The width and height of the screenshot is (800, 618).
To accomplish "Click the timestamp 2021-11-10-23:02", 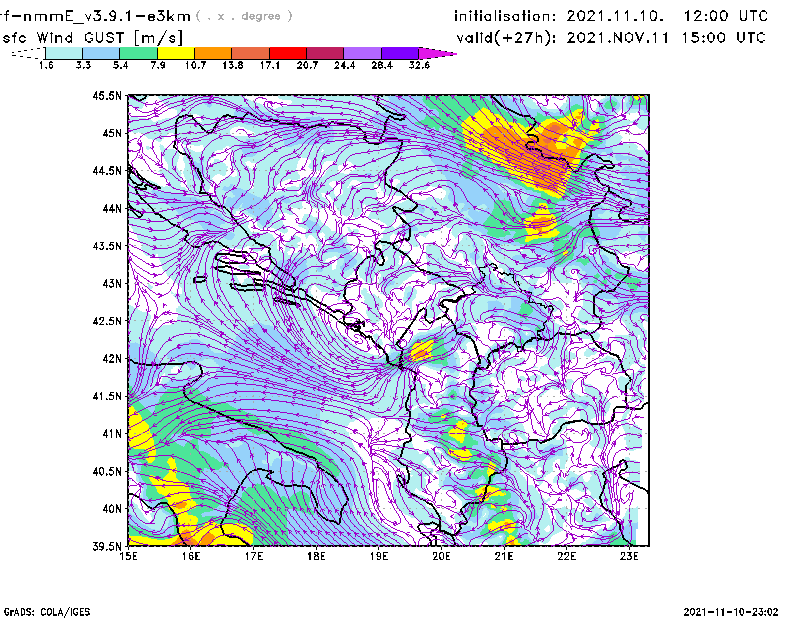I will (731, 612).
